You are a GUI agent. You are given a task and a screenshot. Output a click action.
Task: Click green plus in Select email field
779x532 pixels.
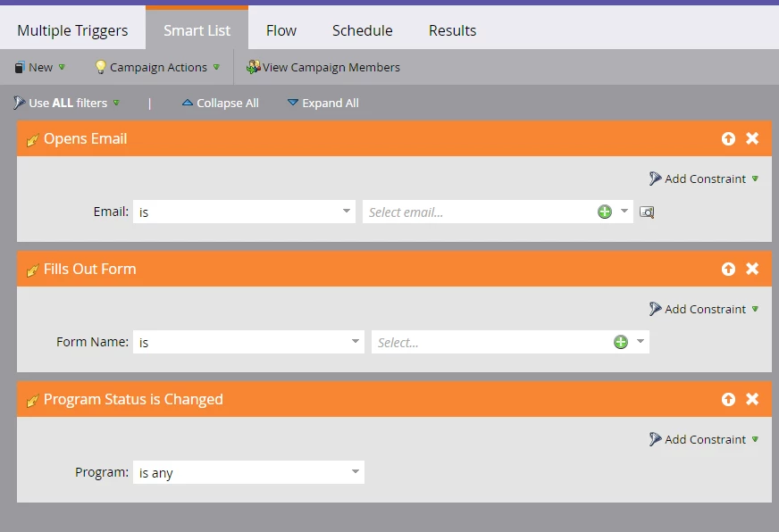pyautogui.click(x=605, y=212)
